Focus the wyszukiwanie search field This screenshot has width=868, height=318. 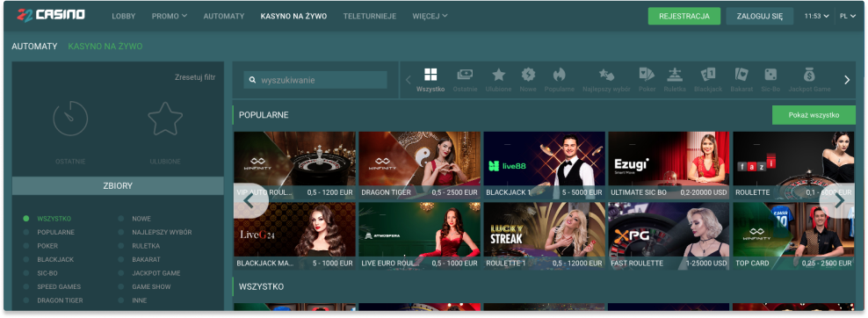point(315,80)
